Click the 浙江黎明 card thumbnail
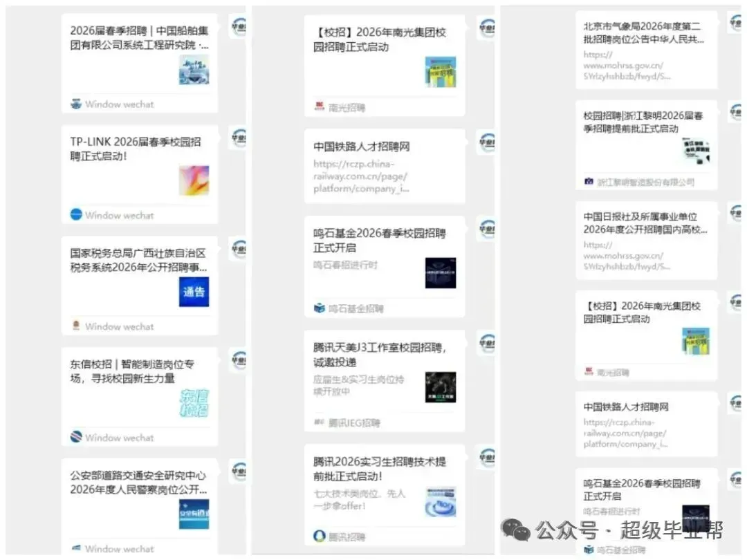 [696, 151]
